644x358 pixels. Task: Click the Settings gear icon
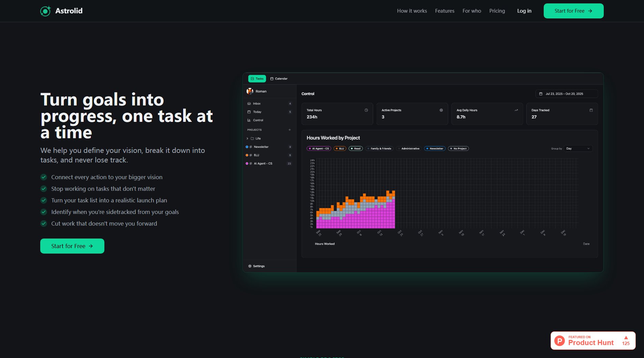[x=250, y=266]
